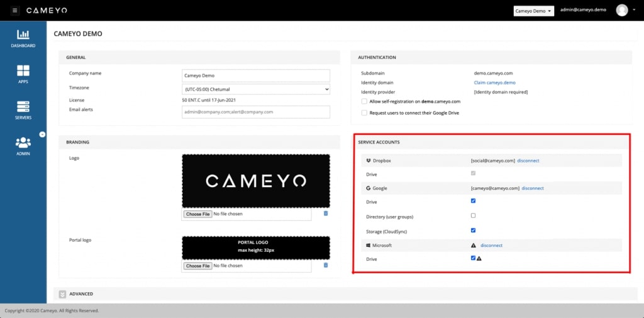Click [social@cameyo.com] account text

click(x=493, y=161)
